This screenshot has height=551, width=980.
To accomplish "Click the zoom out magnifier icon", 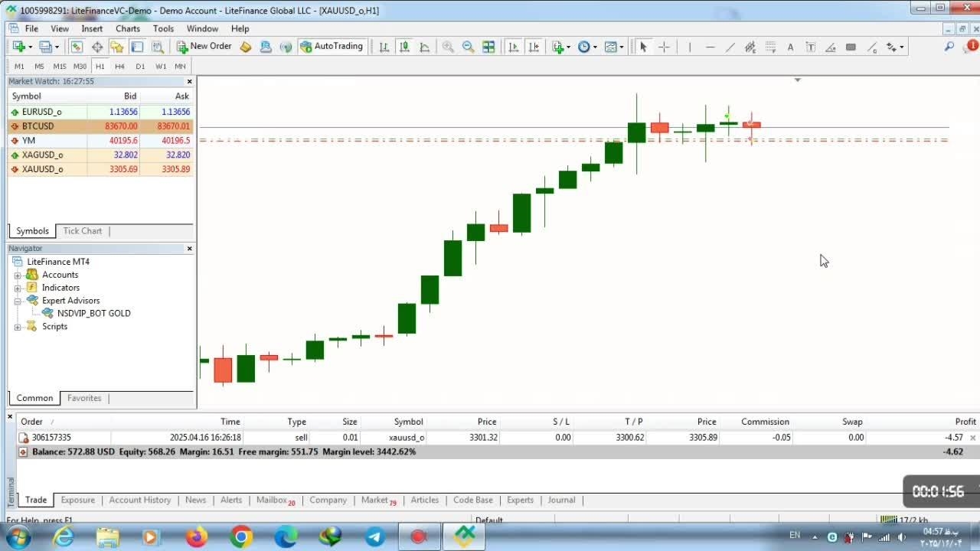I will click(x=468, y=47).
